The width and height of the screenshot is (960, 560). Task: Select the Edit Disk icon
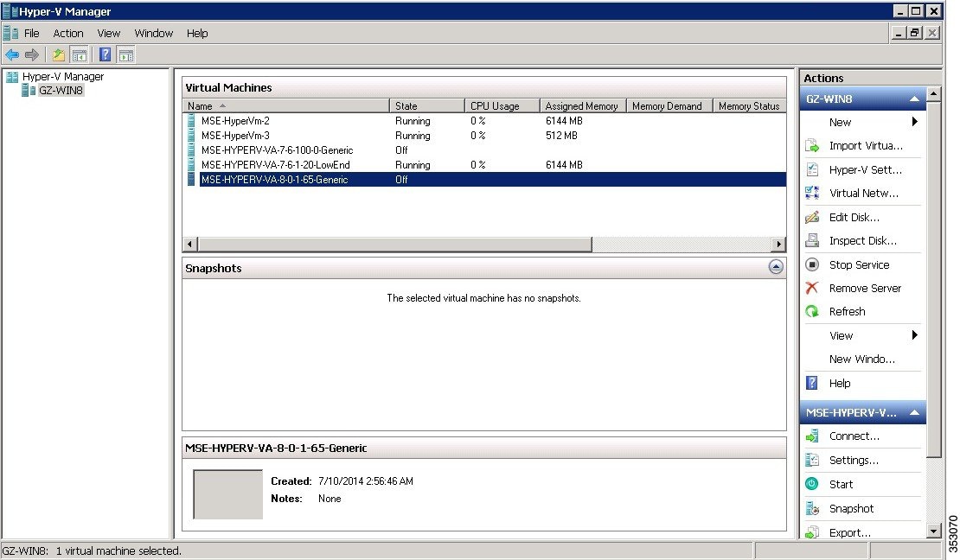tap(813, 217)
